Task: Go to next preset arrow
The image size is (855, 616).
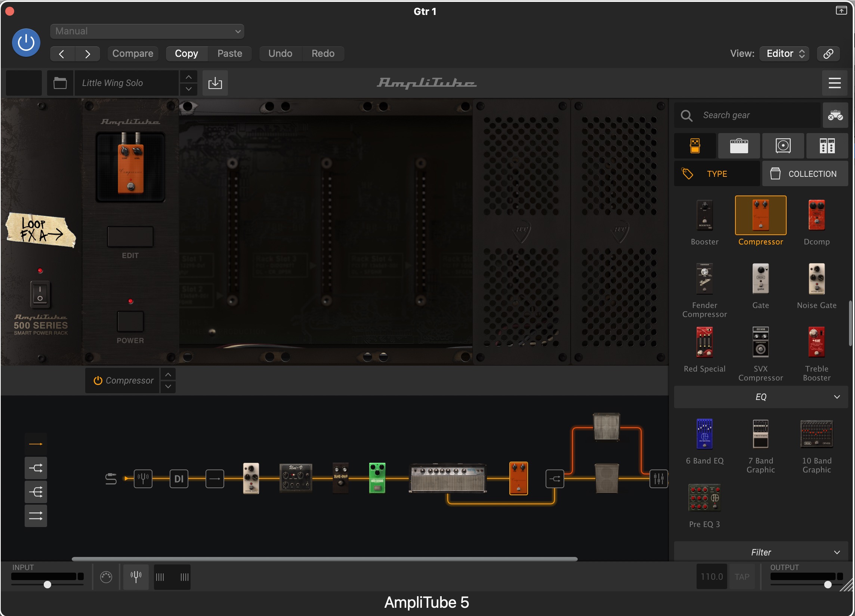Action: [x=87, y=54]
